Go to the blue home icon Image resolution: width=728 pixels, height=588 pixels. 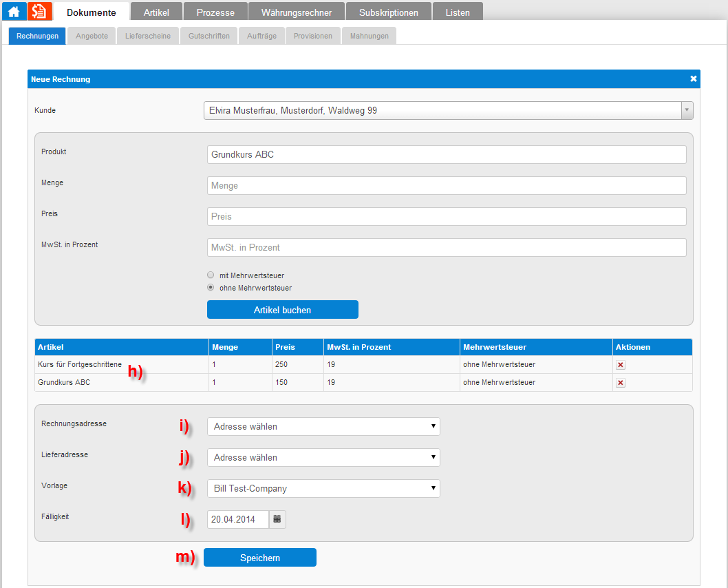(14, 11)
